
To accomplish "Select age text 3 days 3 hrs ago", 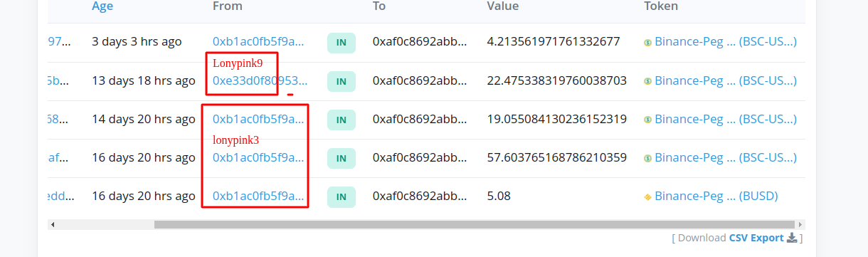I will click(x=137, y=42).
